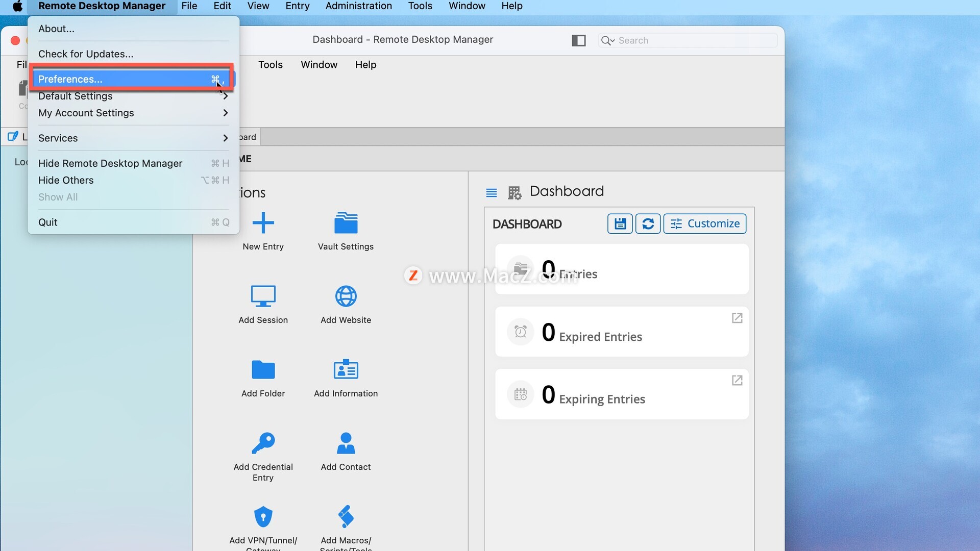Screen dimensions: 980x551
Task: Click the Search field in the title bar
Action: [694, 40]
